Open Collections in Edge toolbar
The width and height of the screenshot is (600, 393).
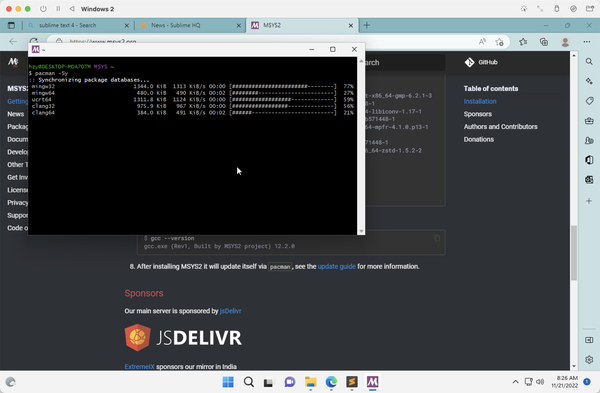[x=544, y=42]
